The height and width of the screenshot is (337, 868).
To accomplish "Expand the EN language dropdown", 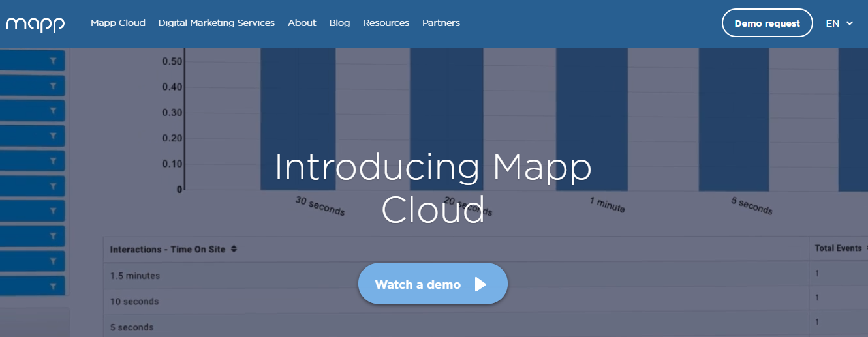I will (839, 23).
